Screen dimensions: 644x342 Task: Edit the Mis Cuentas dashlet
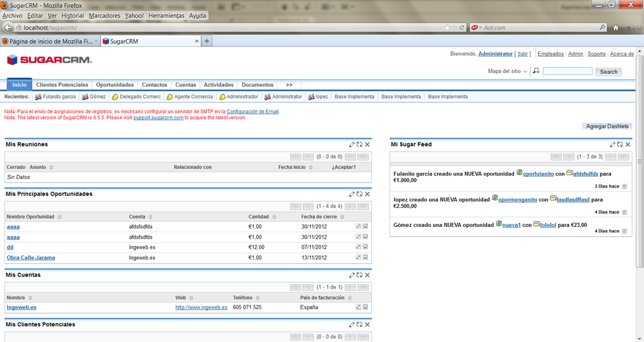pyautogui.click(x=352, y=275)
